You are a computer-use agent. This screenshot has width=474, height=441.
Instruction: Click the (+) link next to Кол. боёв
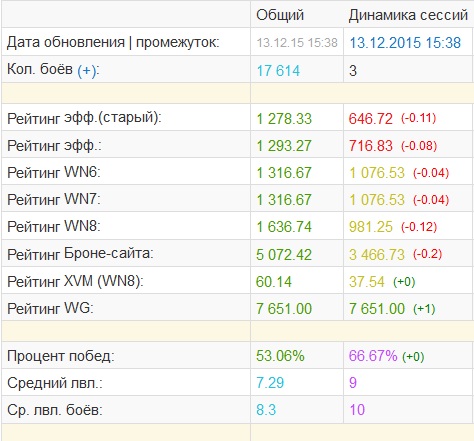point(88,70)
